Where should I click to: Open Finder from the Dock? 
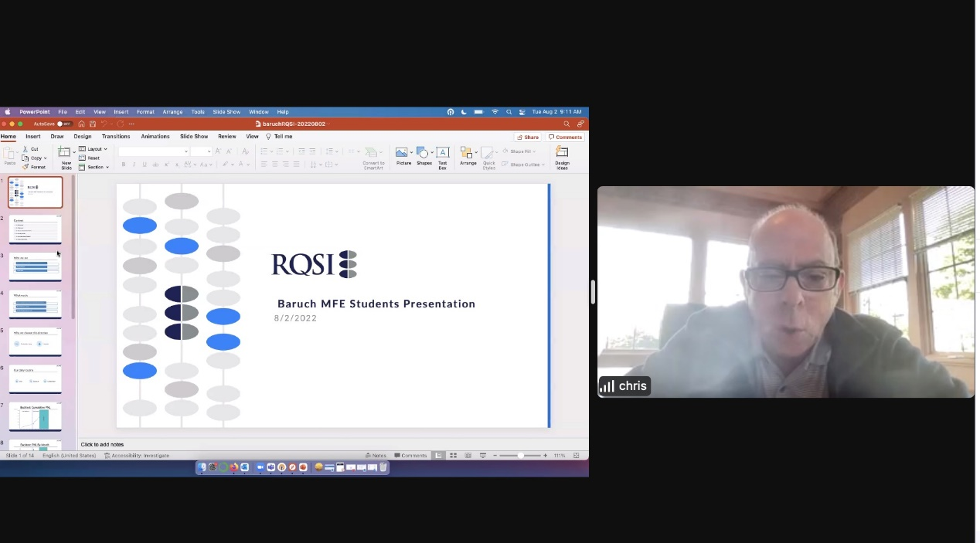(x=202, y=467)
